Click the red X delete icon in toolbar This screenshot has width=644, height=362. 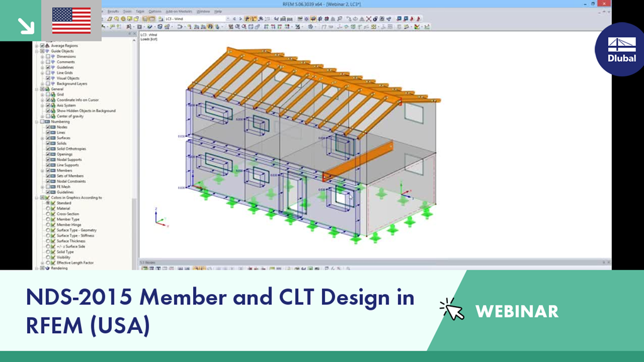pos(369,19)
